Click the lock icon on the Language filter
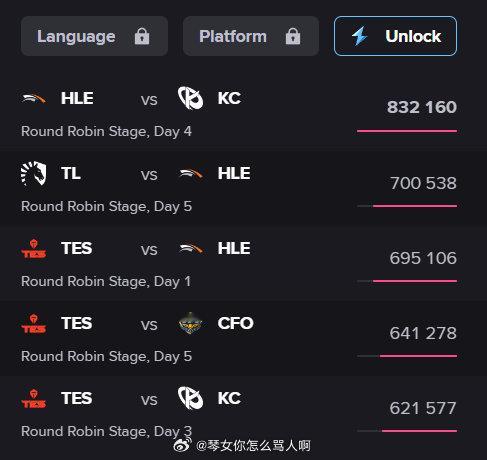 click(142, 36)
